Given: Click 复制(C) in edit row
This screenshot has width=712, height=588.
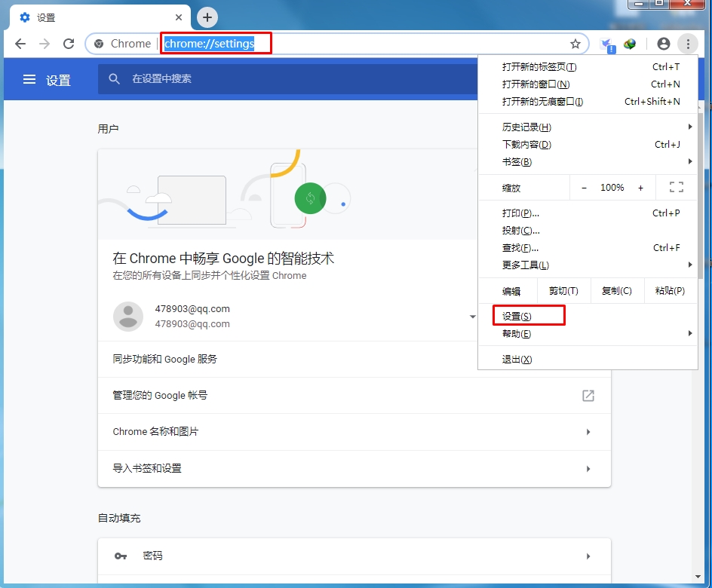Looking at the screenshot, I should pyautogui.click(x=617, y=291).
